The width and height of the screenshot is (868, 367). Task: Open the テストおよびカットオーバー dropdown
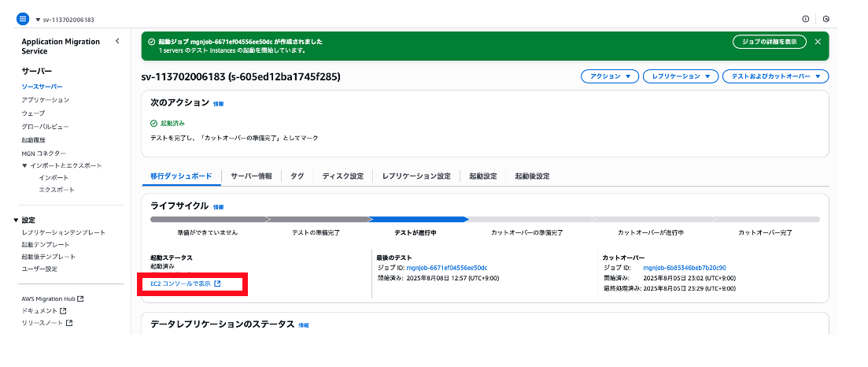click(x=776, y=76)
